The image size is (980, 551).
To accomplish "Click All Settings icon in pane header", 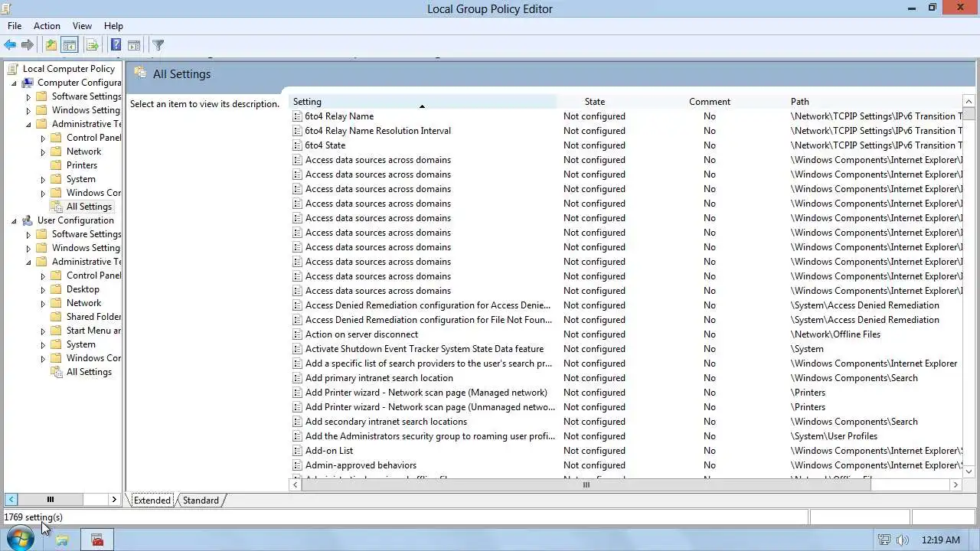I will pos(140,73).
